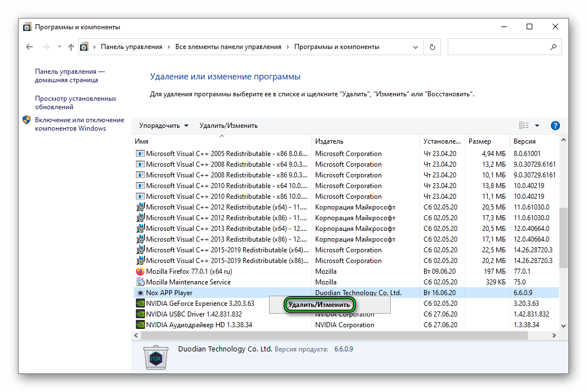
Task: Select Visual C++ 2013 Redistributable (x86) row
Action: [346, 239]
